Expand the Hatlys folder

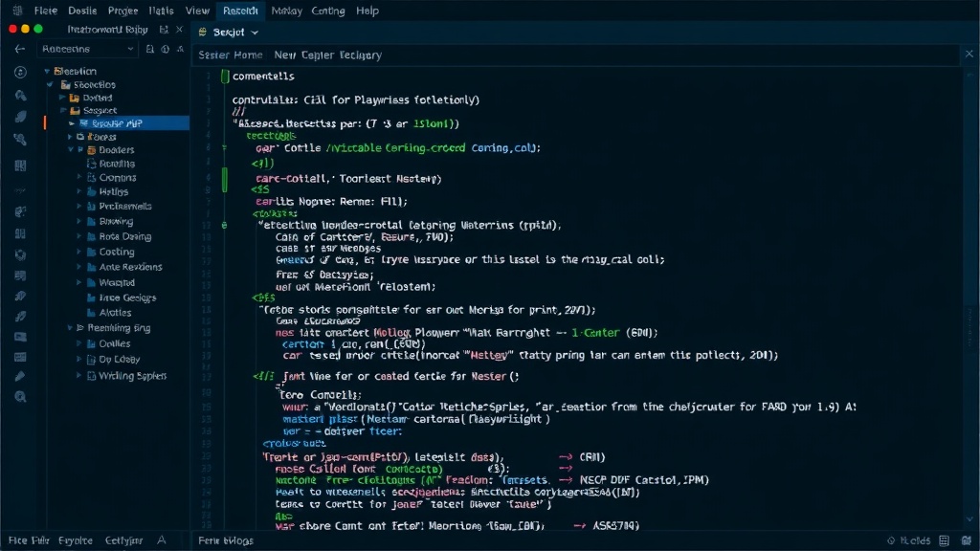click(x=79, y=191)
